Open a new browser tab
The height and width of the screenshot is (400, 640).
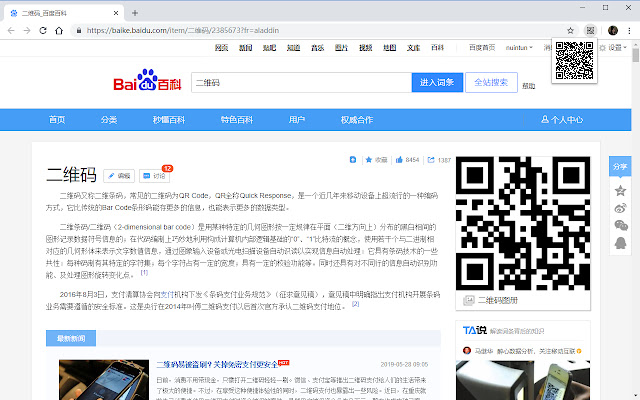pyautogui.click(x=135, y=13)
